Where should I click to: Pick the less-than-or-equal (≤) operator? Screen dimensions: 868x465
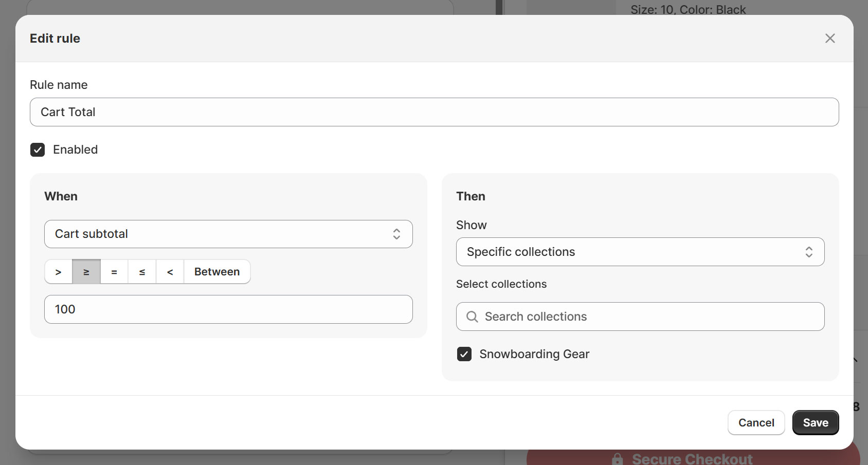point(142,272)
